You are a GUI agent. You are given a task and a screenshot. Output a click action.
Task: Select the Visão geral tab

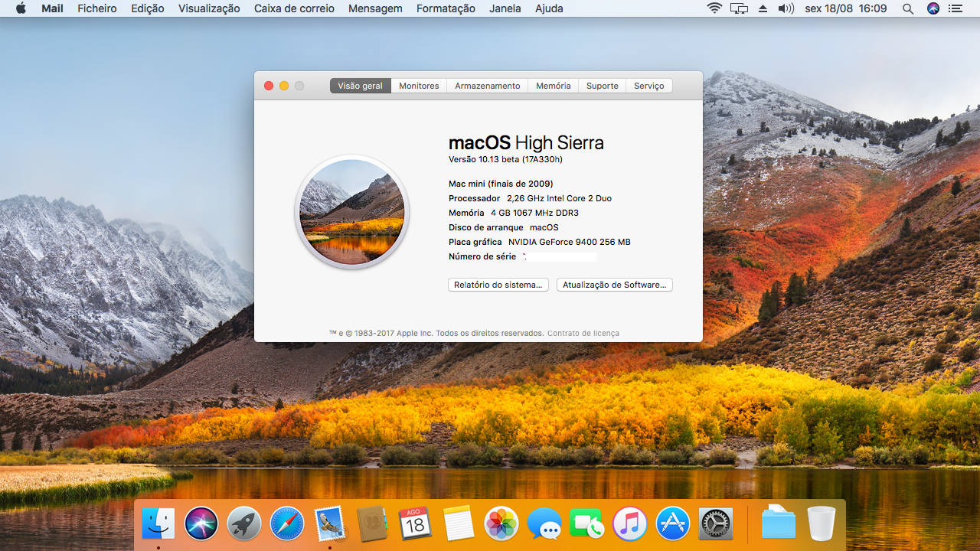pos(361,86)
